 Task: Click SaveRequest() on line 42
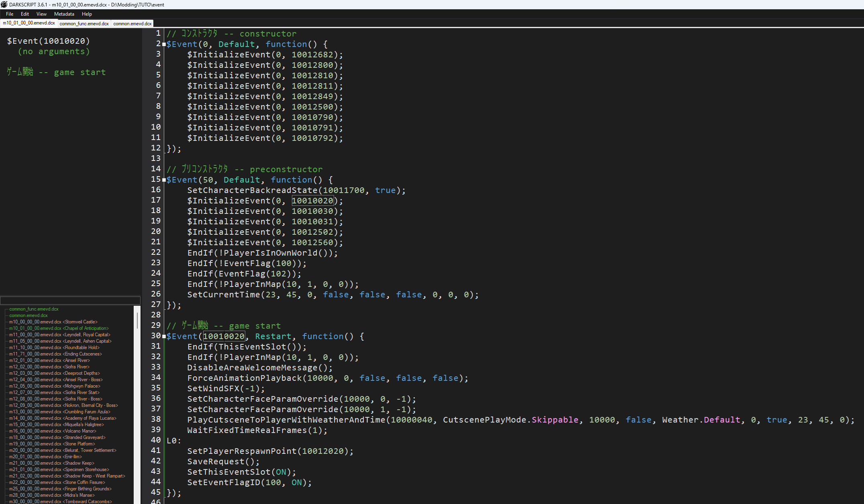223,462
